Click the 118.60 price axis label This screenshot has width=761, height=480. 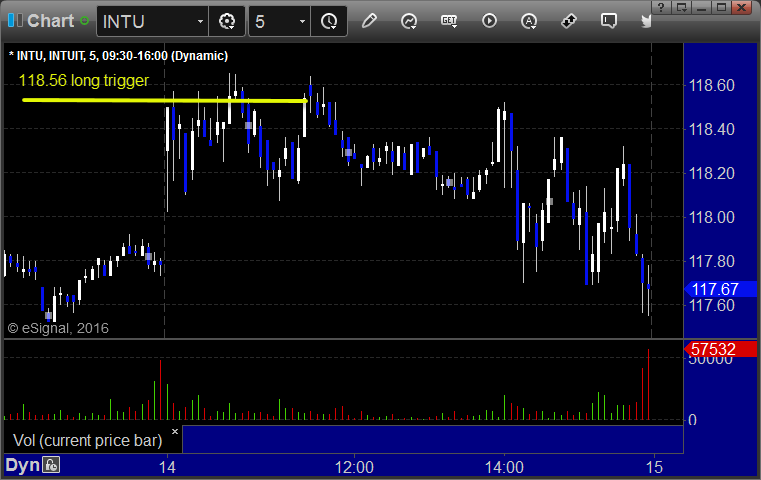pos(711,85)
